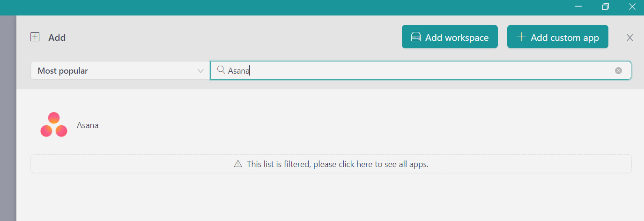Click the Add custom app button label

[565, 38]
